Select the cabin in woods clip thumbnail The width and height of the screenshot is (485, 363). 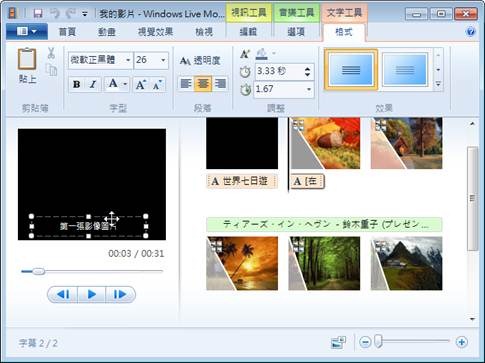coord(406,143)
